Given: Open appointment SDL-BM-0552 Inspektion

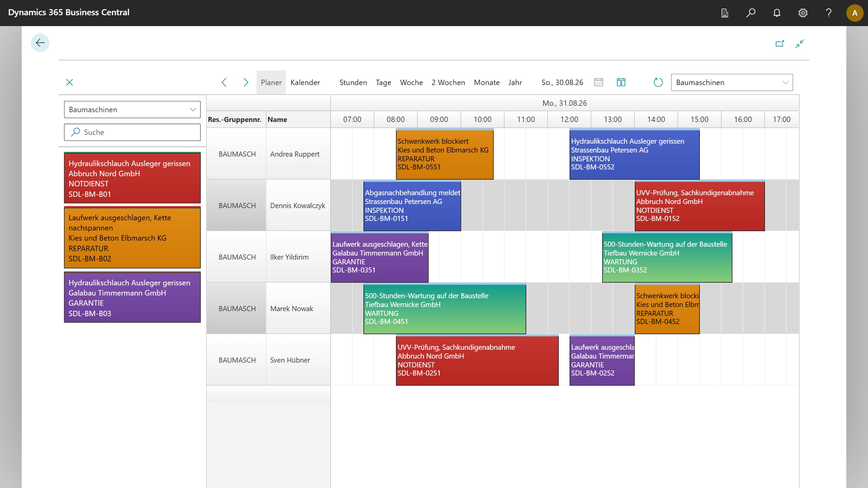Looking at the screenshot, I should 634,154.
